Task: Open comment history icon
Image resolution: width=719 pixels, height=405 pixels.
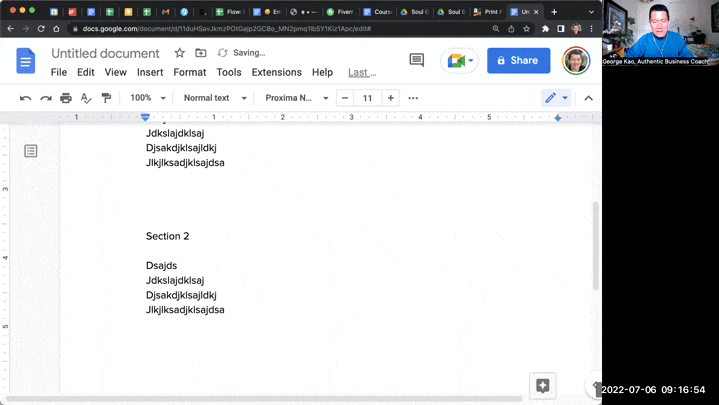Action: [x=416, y=60]
